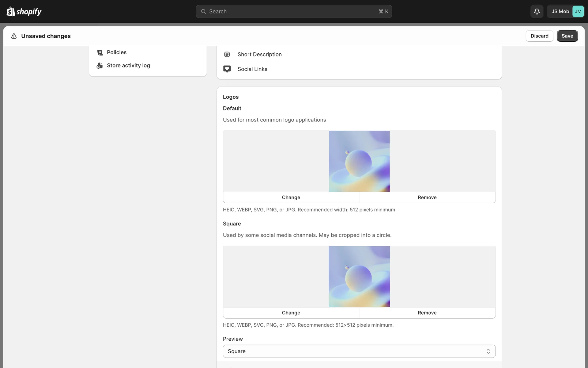Change the Default logo image
The height and width of the screenshot is (368, 588).
291,197
